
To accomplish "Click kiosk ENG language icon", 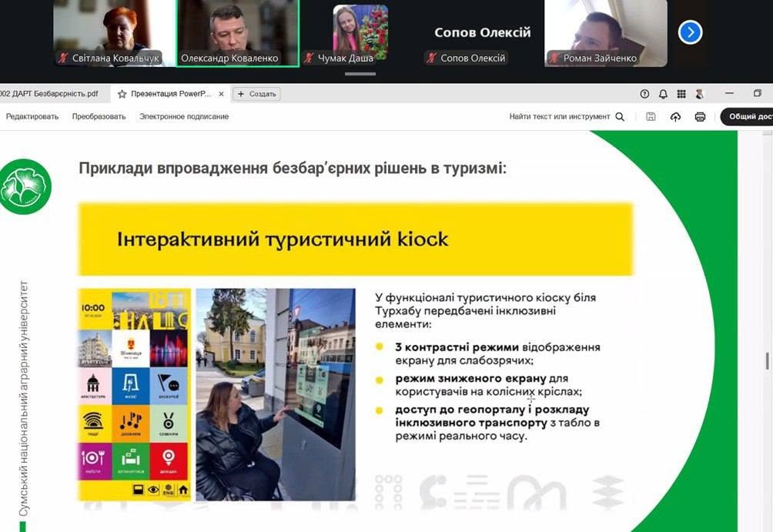I will pyautogui.click(x=168, y=490).
